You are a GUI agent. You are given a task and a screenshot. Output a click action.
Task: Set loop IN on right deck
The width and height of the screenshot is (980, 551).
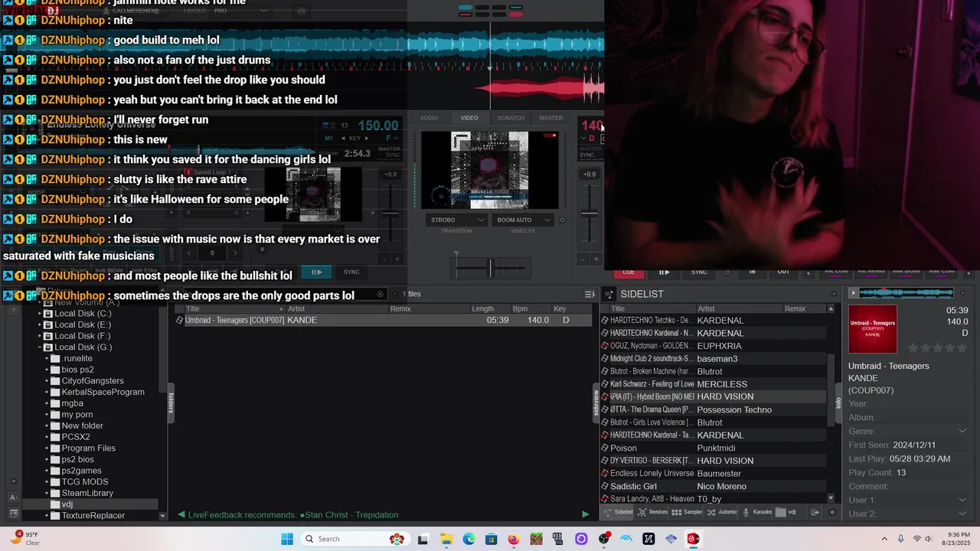(752, 272)
